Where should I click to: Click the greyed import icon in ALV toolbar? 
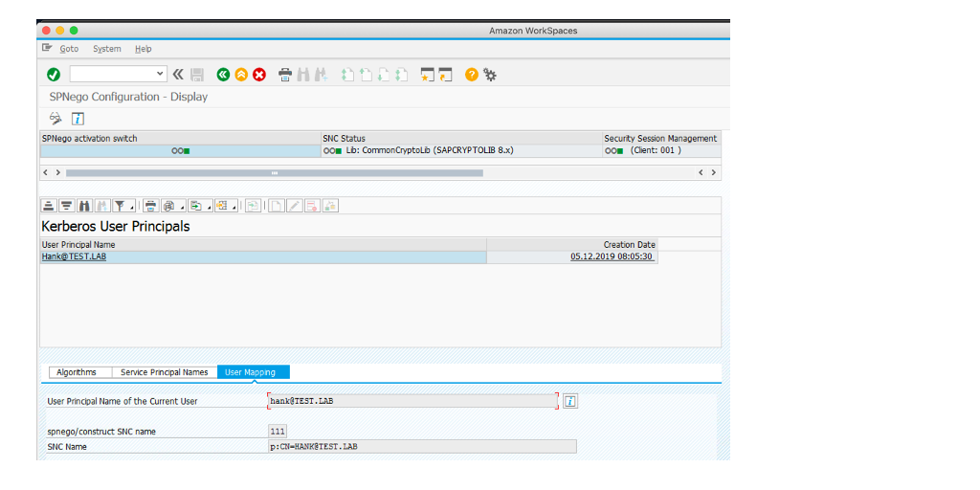[x=253, y=205]
